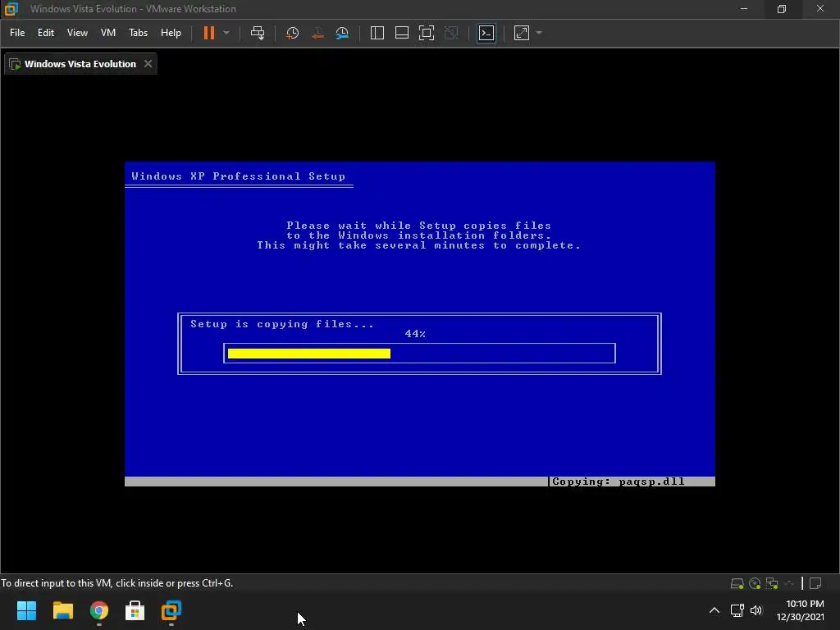Click the Unity mode icon

point(452,33)
